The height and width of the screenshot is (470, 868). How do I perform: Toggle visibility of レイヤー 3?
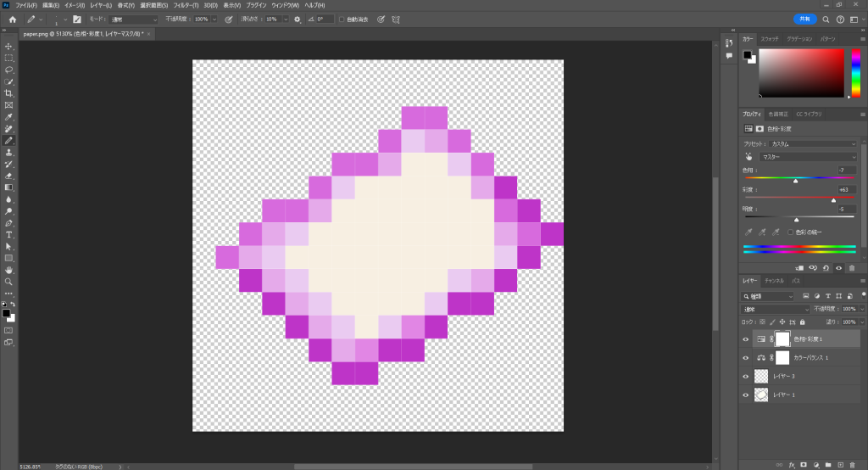click(746, 376)
